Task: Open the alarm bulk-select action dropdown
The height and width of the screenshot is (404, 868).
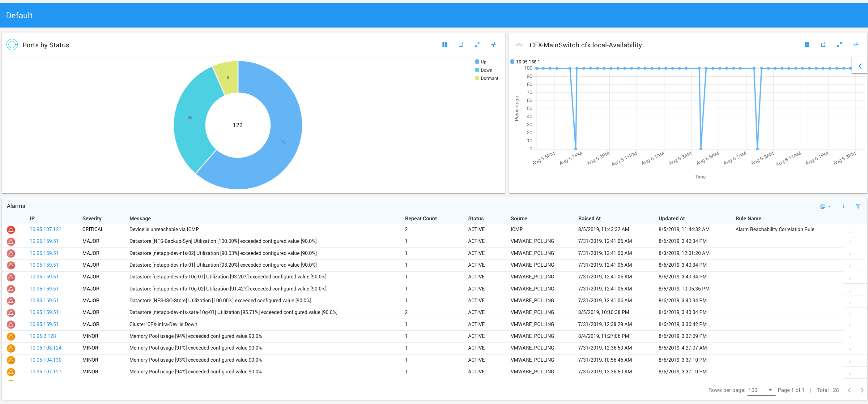Action: click(x=825, y=206)
